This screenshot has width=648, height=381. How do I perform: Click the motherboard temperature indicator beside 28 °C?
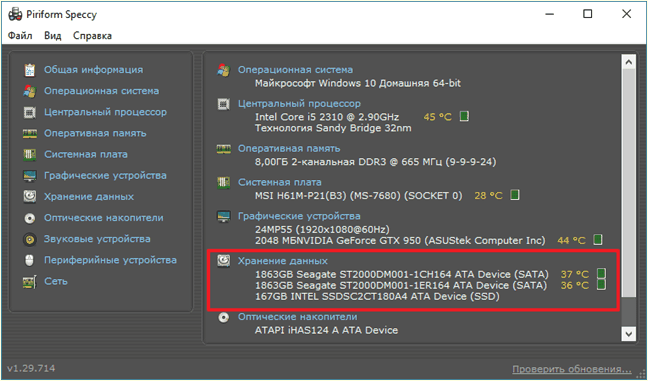coord(515,195)
